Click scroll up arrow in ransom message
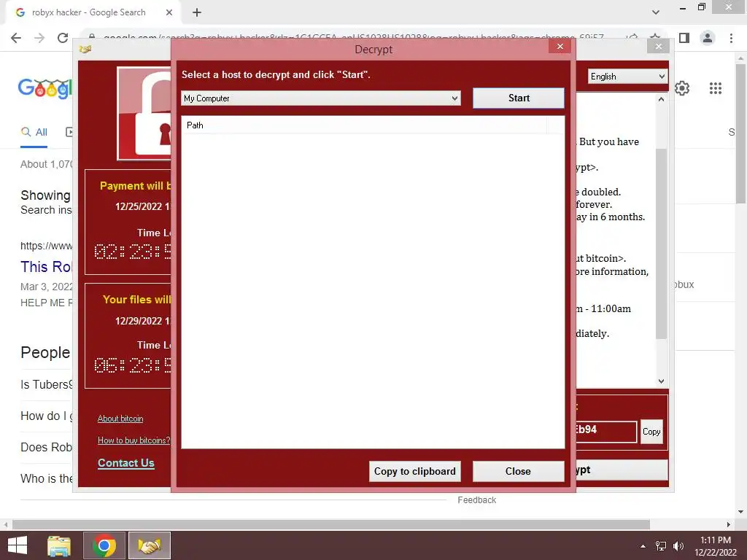747x560 pixels. pyautogui.click(x=661, y=99)
